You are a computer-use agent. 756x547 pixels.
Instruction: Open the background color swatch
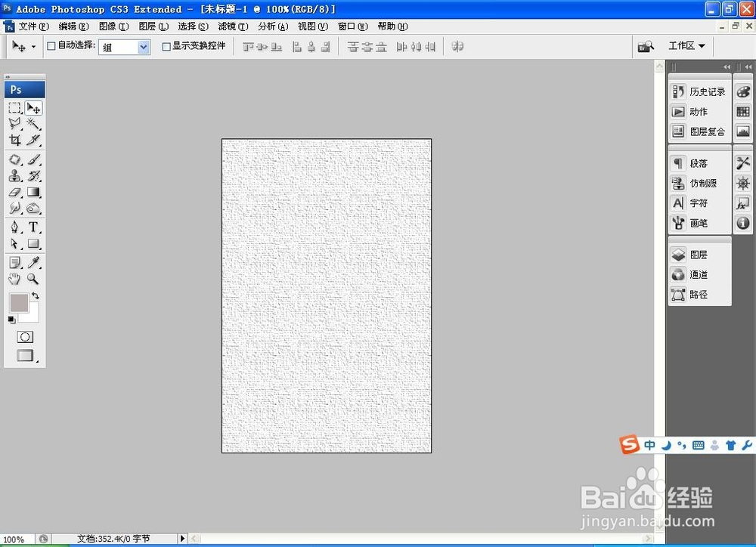click(33, 316)
